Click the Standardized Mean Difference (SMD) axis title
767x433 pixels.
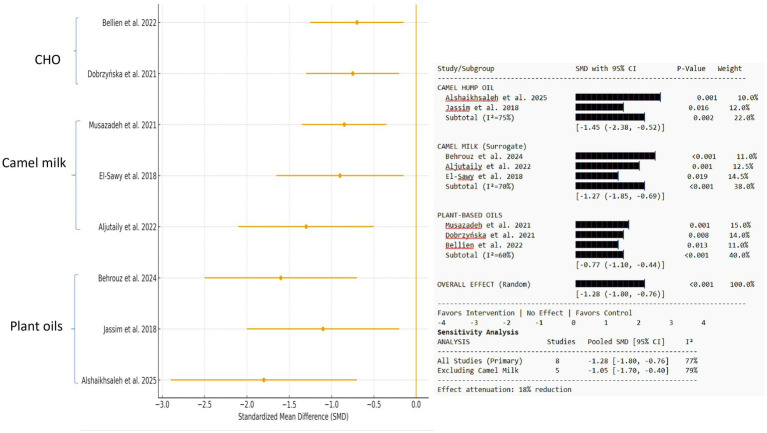[x=293, y=417]
